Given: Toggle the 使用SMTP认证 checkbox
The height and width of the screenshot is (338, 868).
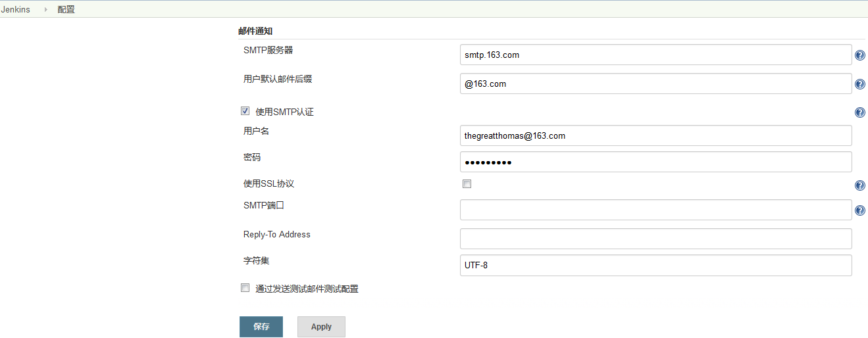Looking at the screenshot, I should (245, 111).
